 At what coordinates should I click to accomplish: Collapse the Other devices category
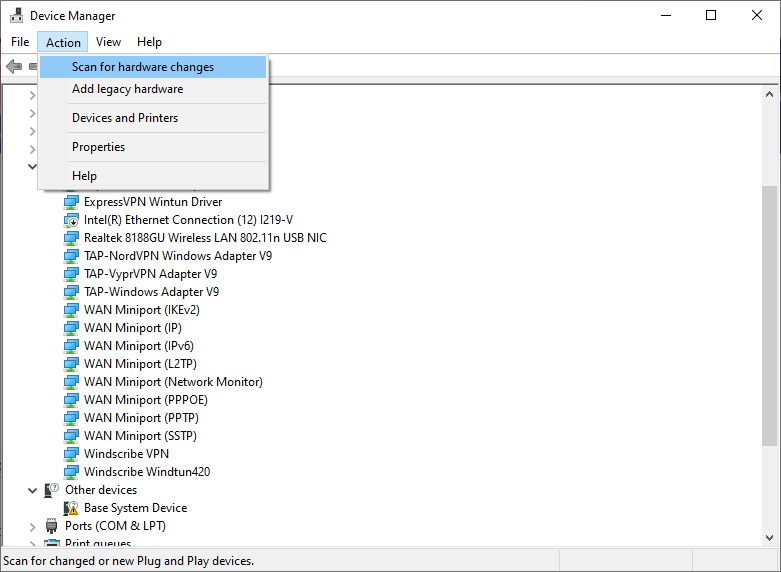(32, 491)
